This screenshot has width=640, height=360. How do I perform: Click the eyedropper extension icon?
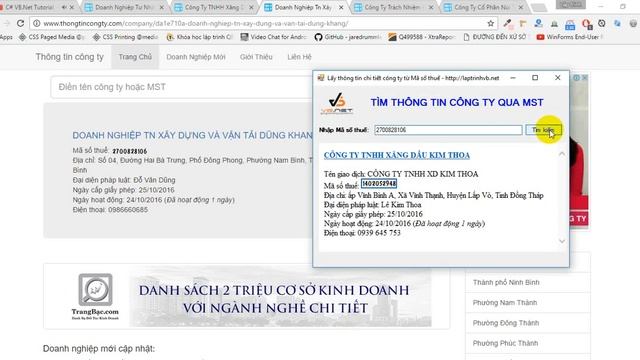[x=507, y=24]
